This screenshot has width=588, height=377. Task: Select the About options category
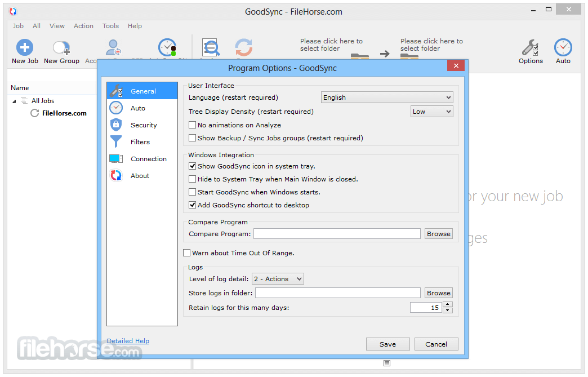tap(142, 176)
